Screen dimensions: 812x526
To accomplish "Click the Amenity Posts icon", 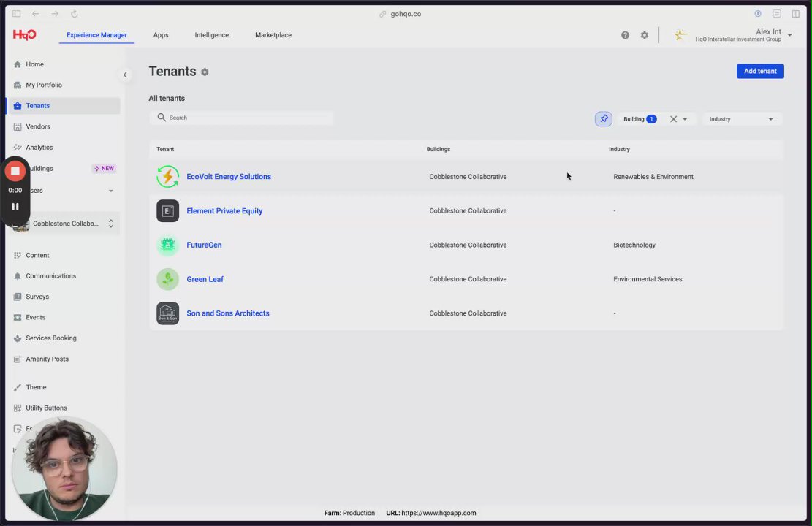I will [18, 359].
